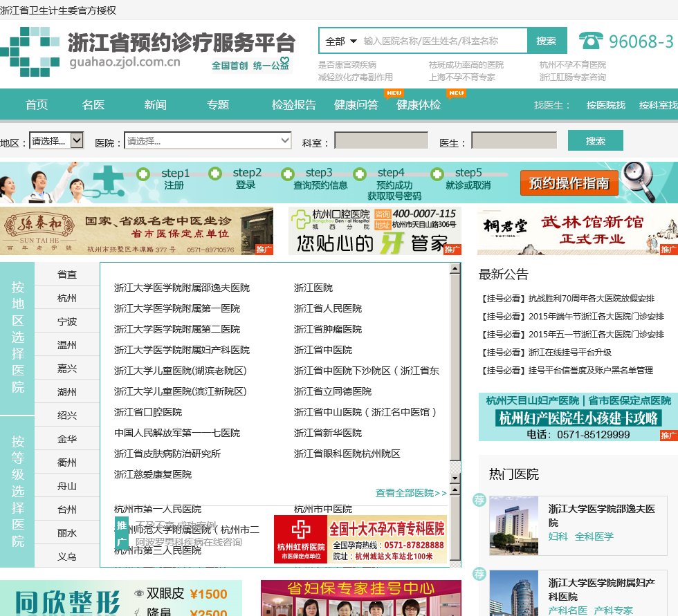Image resolution: width=678 pixels, height=616 pixels.
Task: Click the 搜索 button in filter row
Action: point(596,141)
